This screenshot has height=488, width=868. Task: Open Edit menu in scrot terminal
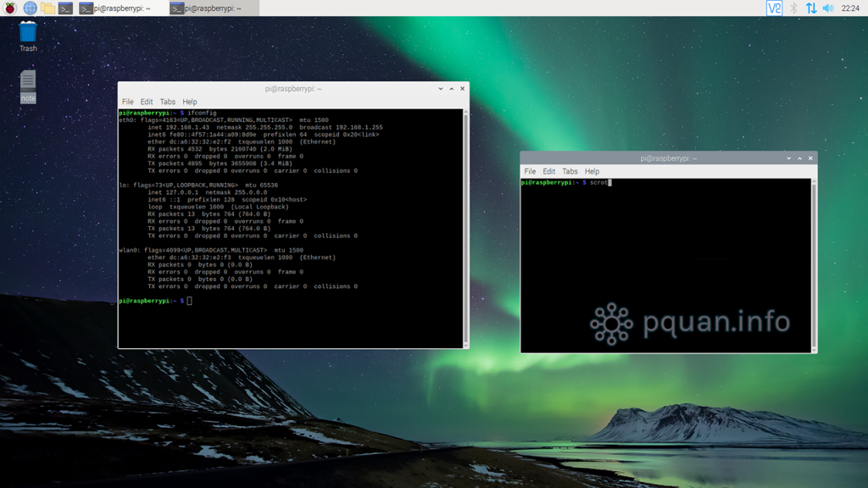point(548,171)
